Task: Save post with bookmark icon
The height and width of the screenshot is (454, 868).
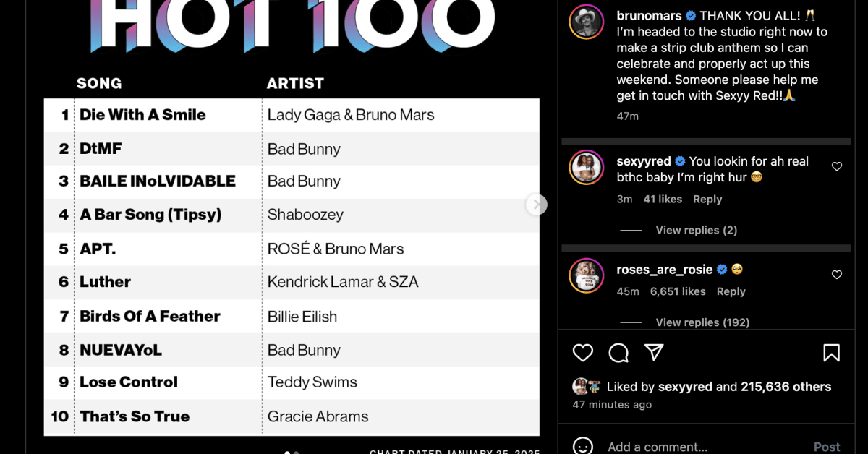Action: tap(831, 353)
